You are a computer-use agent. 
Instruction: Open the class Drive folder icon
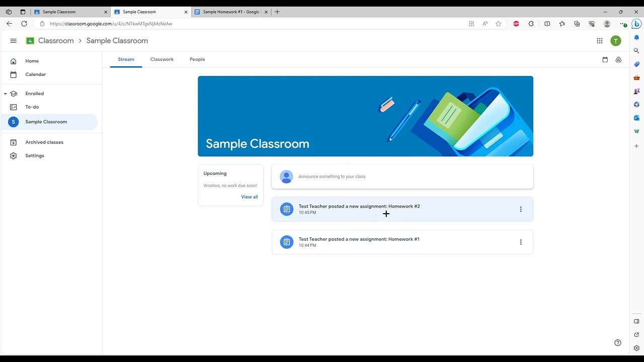click(618, 59)
